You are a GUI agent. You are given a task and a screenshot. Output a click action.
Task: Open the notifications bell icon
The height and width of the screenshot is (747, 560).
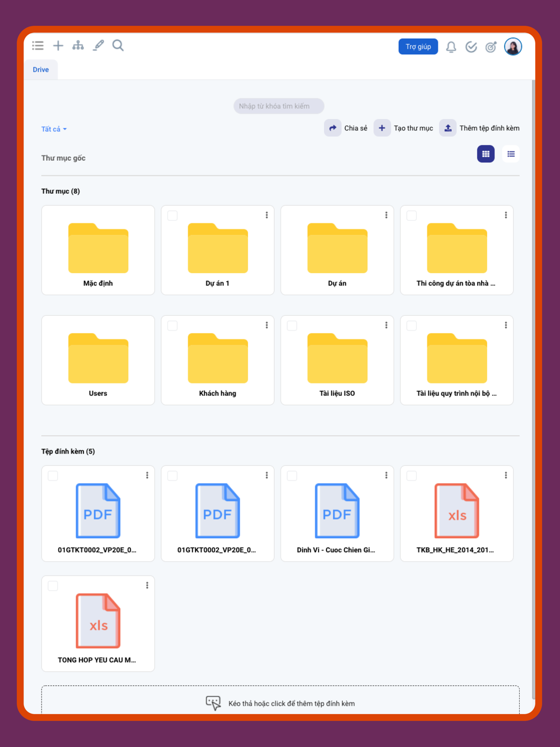click(451, 47)
